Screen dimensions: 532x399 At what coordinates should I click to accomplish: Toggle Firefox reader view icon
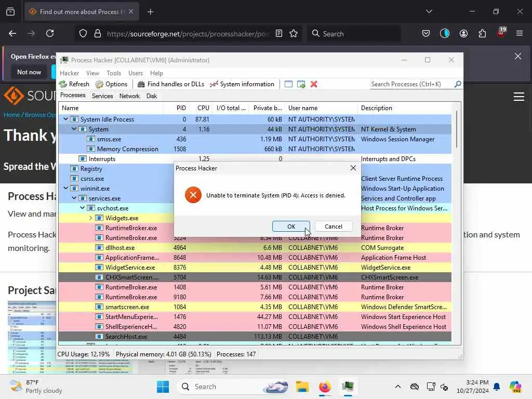[x=279, y=33]
